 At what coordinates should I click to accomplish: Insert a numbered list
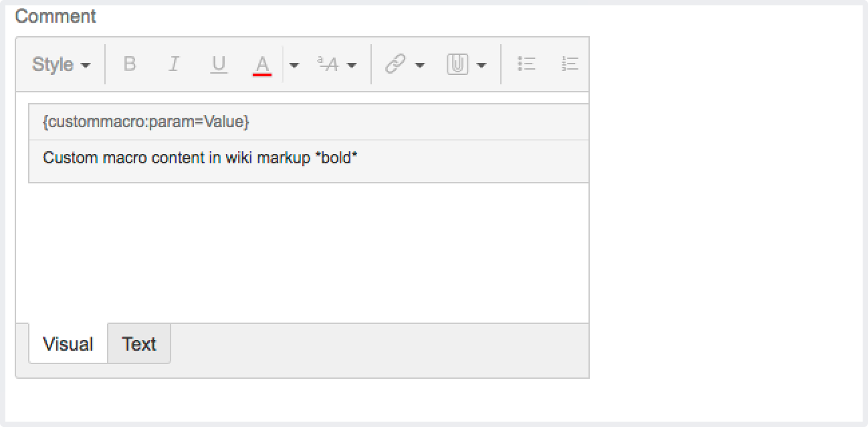(x=570, y=64)
